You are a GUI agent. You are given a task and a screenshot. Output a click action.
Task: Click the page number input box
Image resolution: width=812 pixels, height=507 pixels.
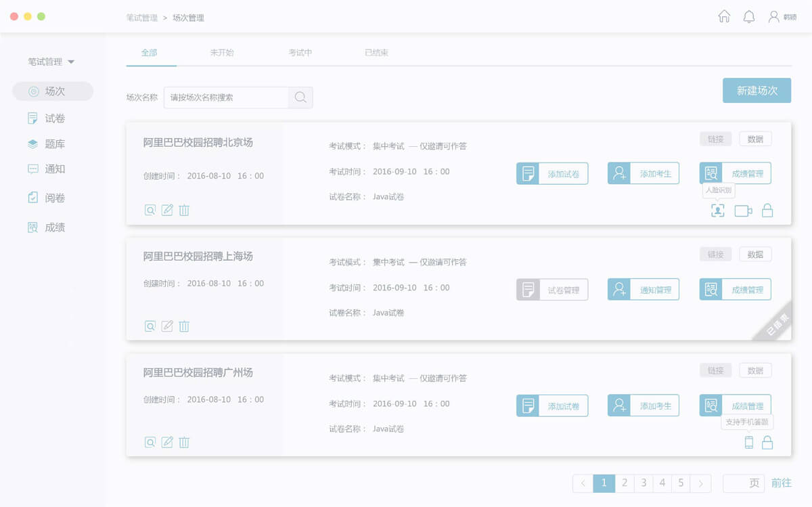[744, 483]
